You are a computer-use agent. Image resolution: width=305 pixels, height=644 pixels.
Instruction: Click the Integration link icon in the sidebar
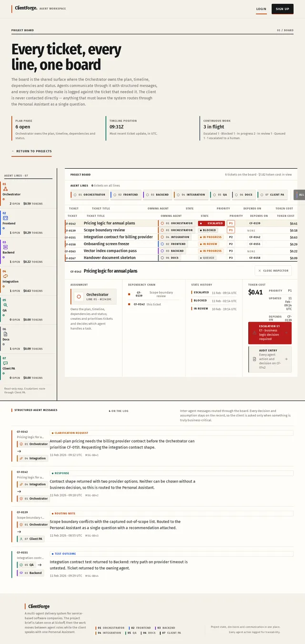(5, 276)
